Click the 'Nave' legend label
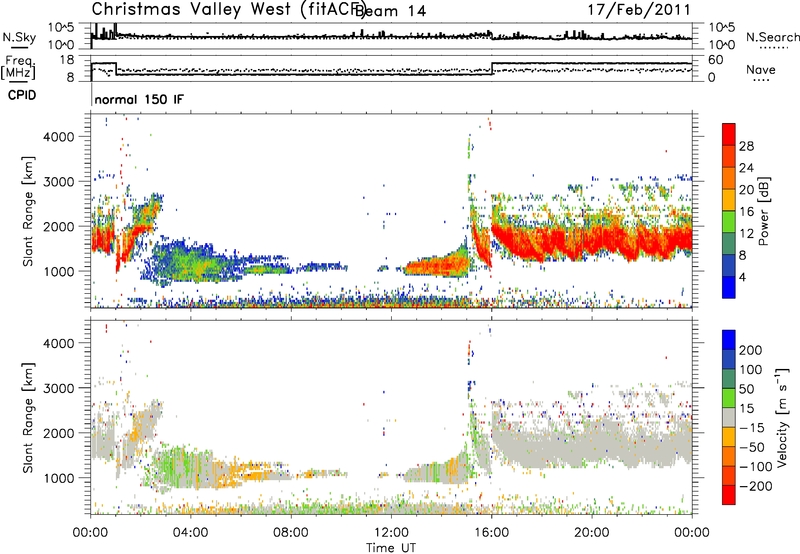Screen dimensions: 800x554 pos(761,69)
